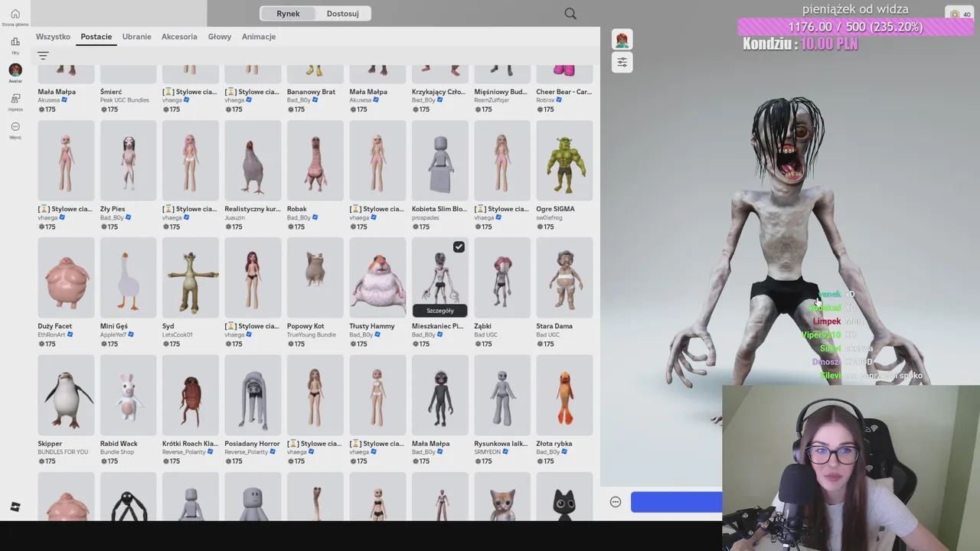Click the Mięśniowy Bud... item name

(x=501, y=92)
